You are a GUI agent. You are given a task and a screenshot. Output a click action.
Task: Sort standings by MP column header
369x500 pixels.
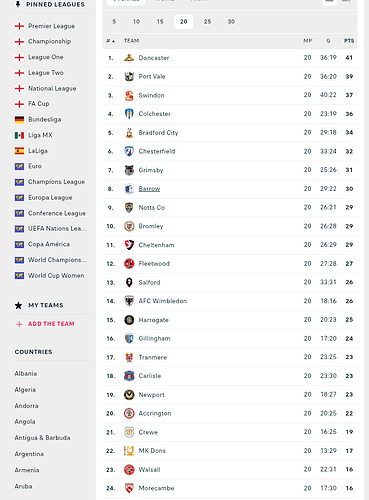pos(307,41)
